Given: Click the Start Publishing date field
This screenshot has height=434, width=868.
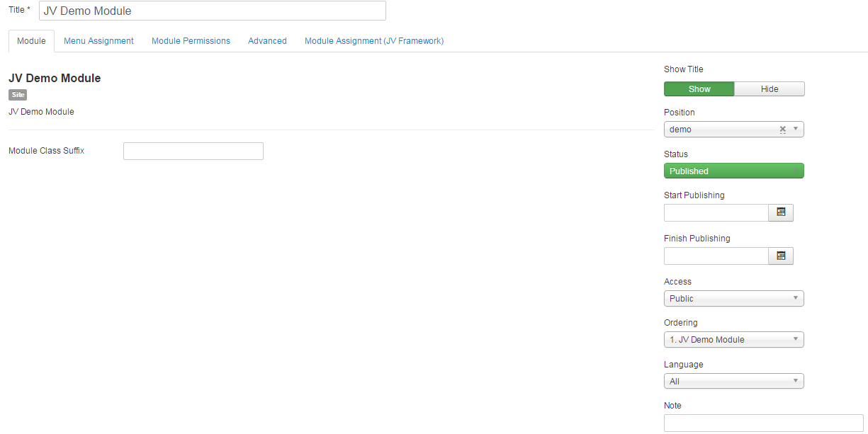Looking at the screenshot, I should pos(716,212).
